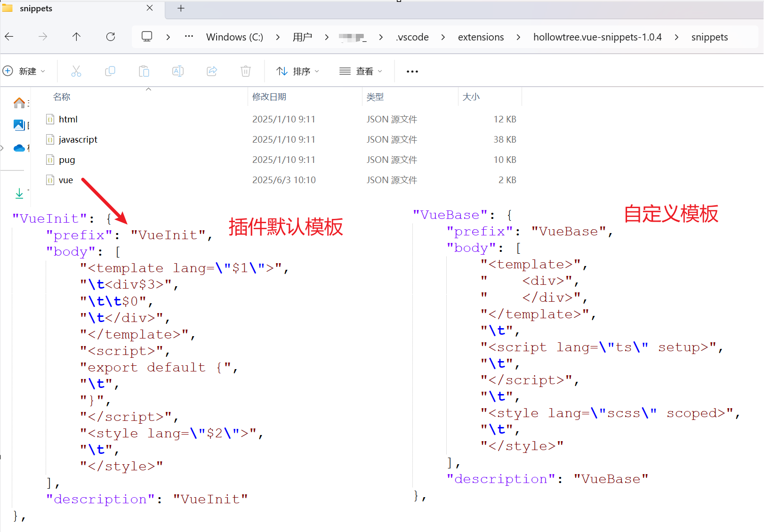The width and height of the screenshot is (764, 532).
Task: Open Downloads in the navigation pane
Action: pos(19,193)
